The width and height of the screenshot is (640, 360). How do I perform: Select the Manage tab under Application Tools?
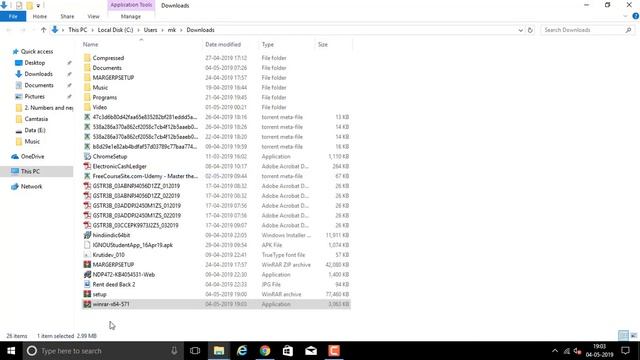[x=131, y=16]
